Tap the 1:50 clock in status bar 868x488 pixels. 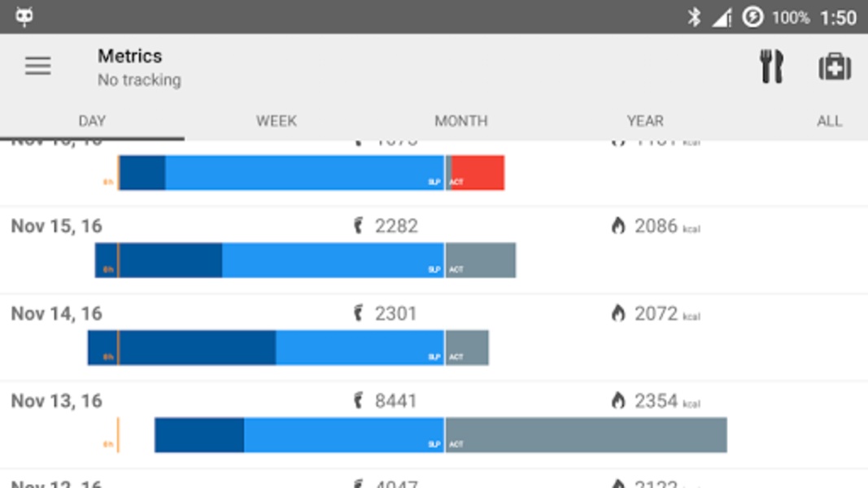pos(838,18)
